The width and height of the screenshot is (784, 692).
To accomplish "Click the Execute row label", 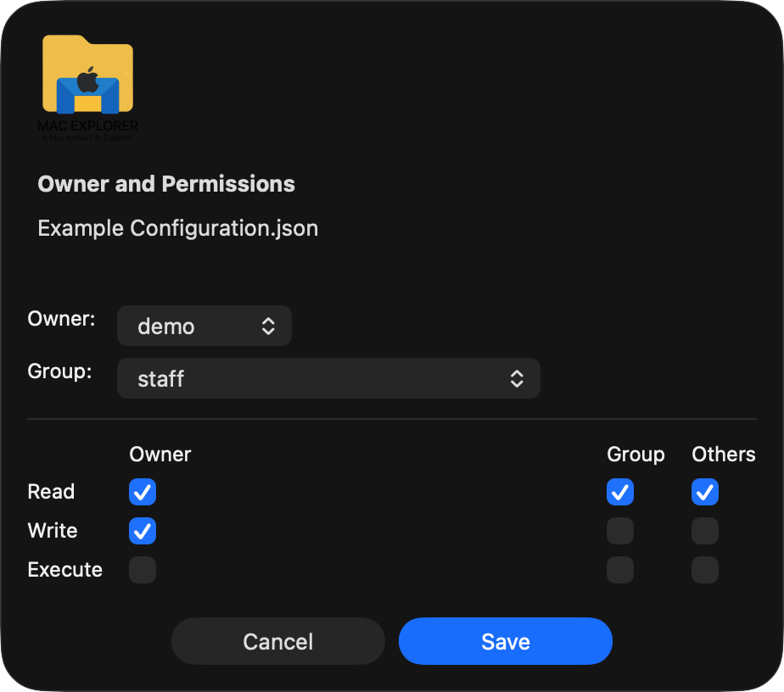I will (65, 570).
